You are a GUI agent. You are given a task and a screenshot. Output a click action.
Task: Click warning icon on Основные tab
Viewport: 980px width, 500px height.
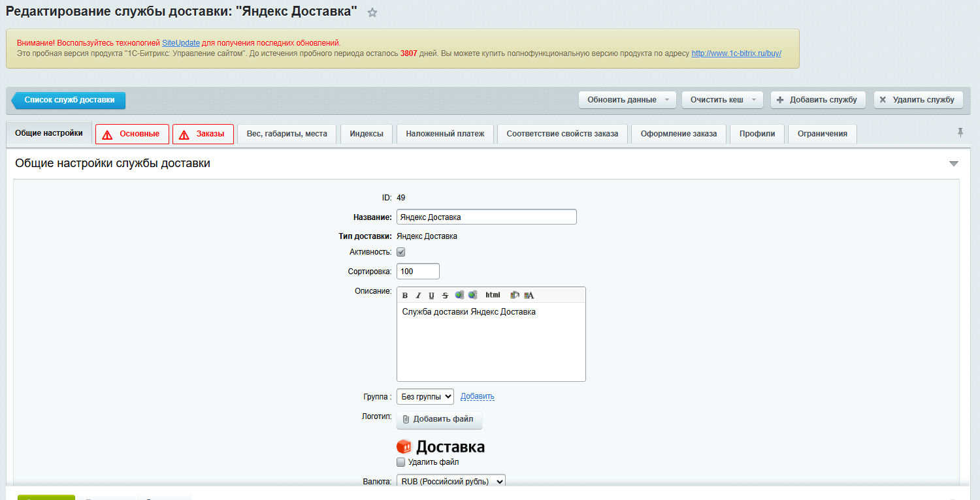click(108, 134)
